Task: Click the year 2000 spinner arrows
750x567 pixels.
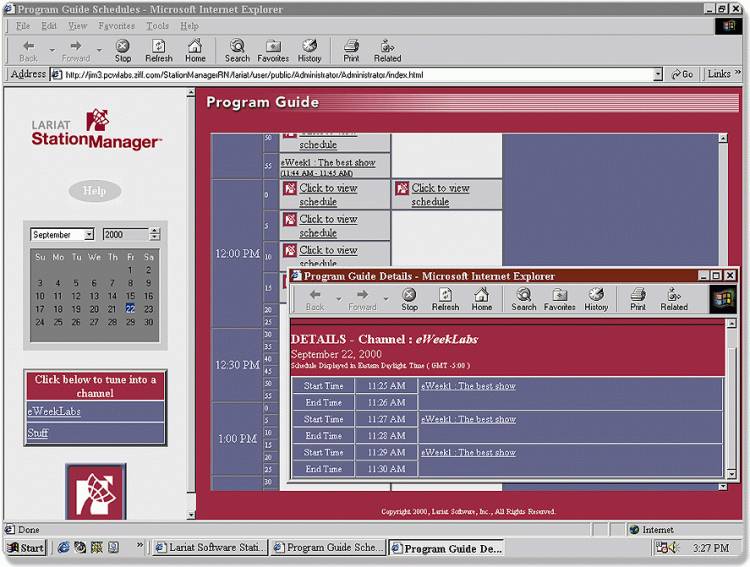Action: [x=154, y=234]
